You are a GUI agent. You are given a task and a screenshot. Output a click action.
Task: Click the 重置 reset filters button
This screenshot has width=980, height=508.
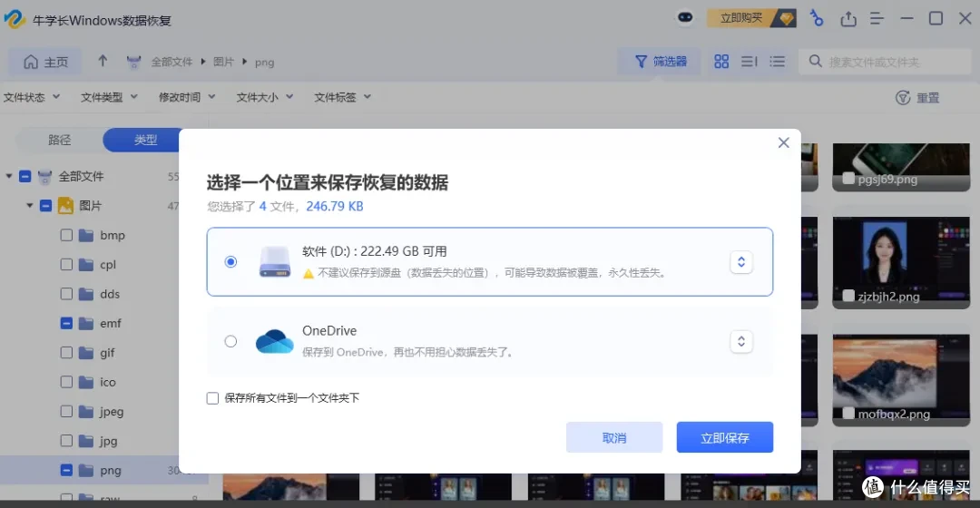coord(917,97)
